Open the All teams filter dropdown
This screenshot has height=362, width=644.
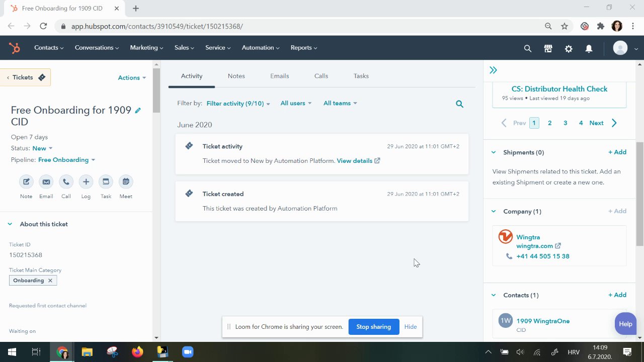pyautogui.click(x=340, y=103)
